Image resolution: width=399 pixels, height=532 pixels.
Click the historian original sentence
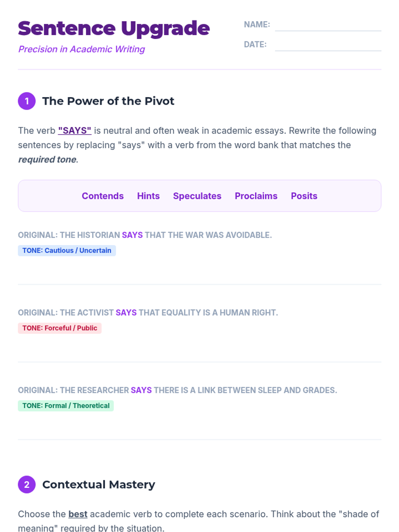tap(145, 235)
